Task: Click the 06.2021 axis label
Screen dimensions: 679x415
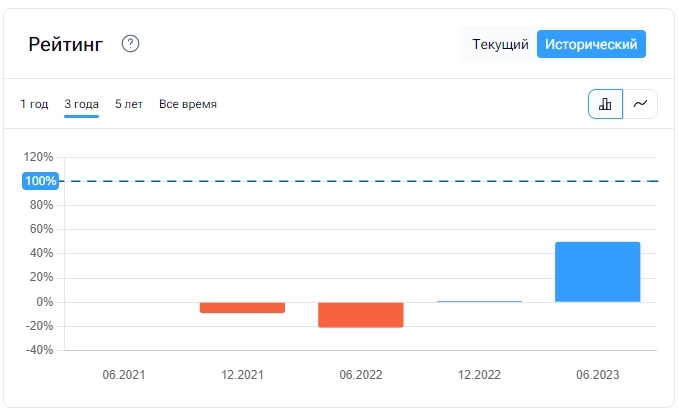Action: pyautogui.click(x=124, y=375)
